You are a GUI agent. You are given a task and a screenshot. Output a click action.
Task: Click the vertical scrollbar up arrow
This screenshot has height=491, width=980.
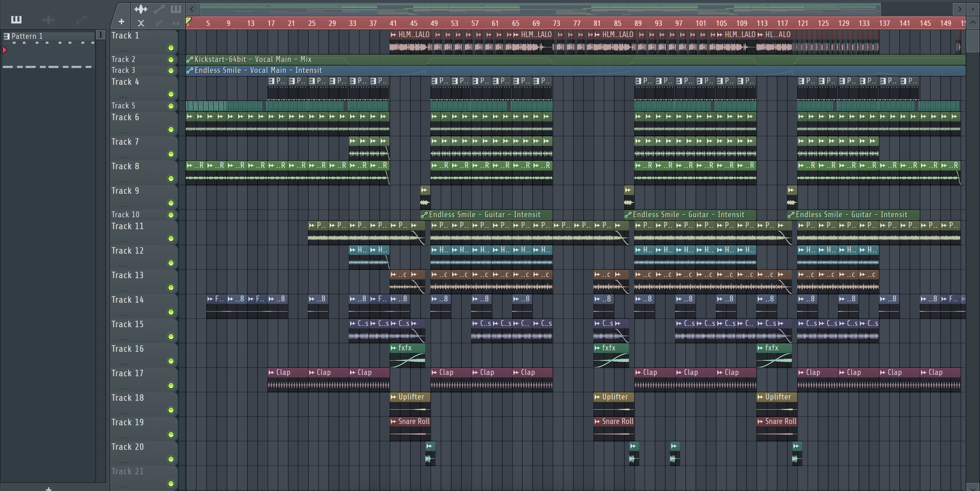[x=973, y=22]
